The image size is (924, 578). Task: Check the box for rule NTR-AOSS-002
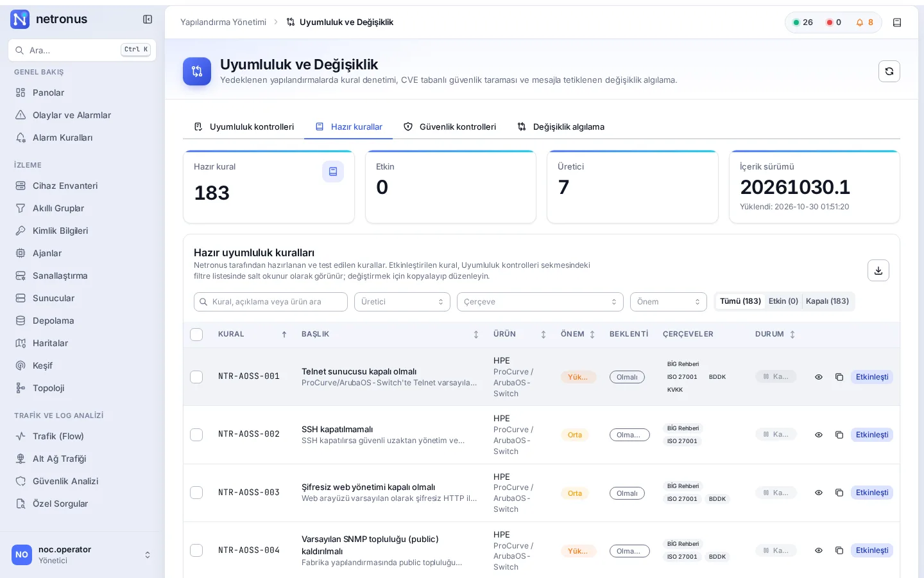(x=196, y=435)
